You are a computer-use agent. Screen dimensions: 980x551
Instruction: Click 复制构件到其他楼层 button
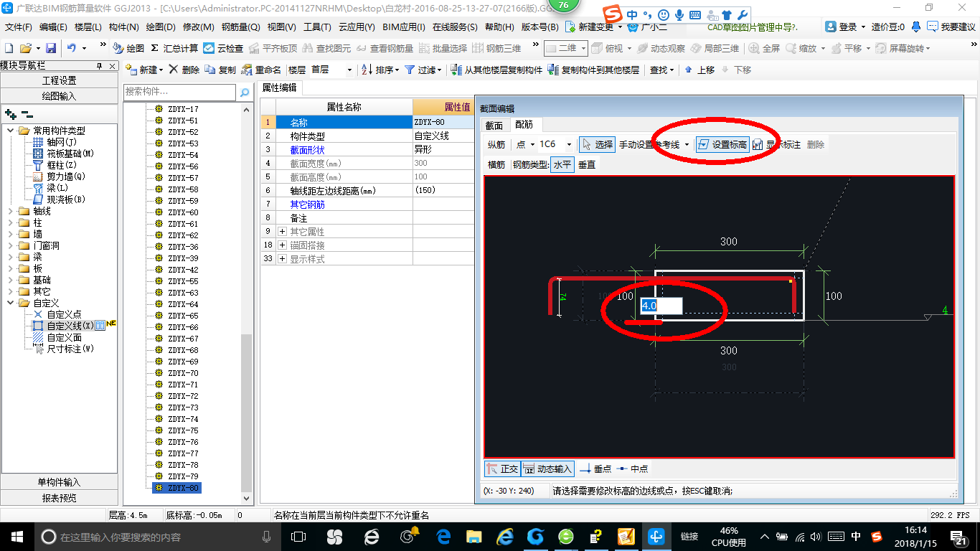tap(593, 70)
